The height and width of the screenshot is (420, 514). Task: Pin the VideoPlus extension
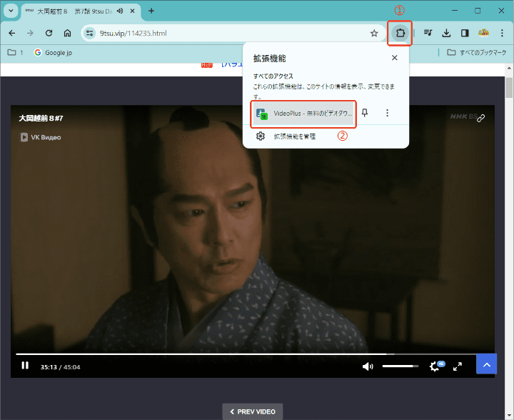click(365, 113)
